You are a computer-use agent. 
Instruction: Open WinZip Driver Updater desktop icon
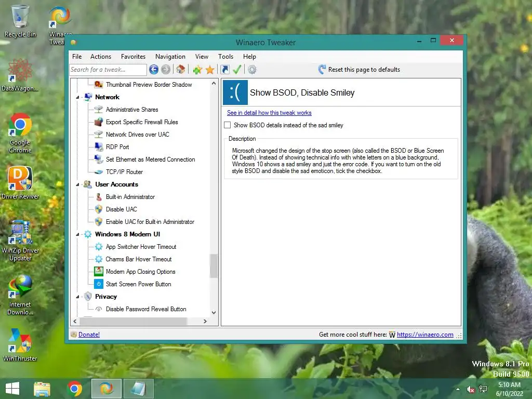(x=20, y=241)
